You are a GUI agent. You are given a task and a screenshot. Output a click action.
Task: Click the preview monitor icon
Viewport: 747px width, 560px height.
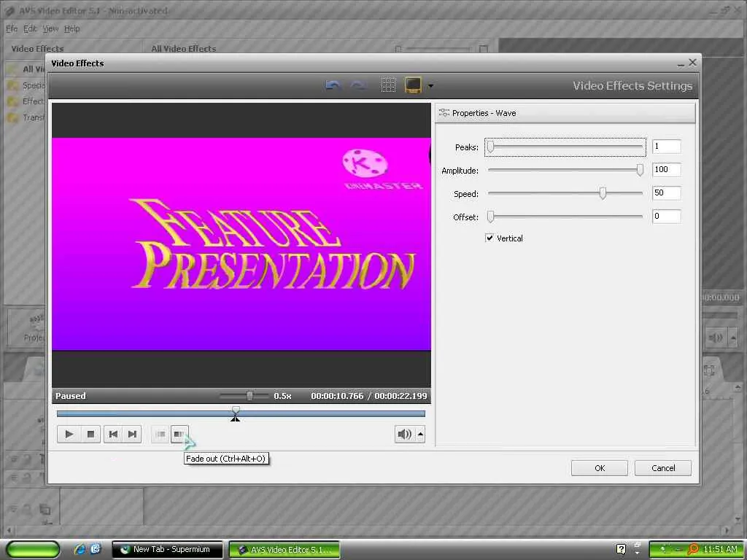(413, 85)
